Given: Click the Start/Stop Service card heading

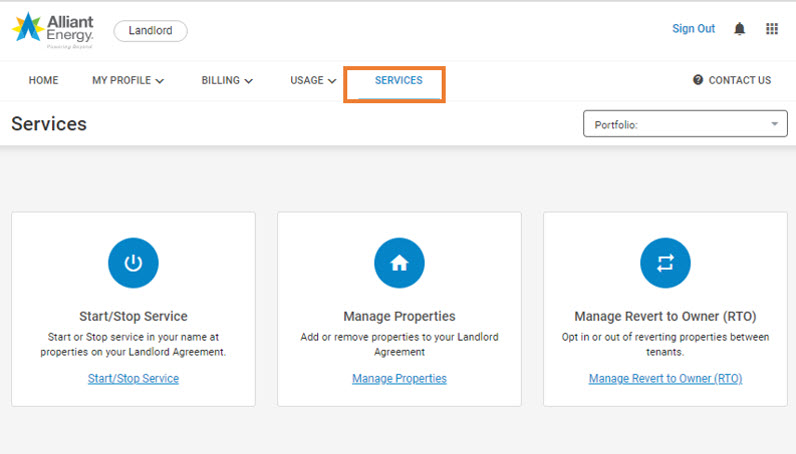Looking at the screenshot, I should point(133,316).
